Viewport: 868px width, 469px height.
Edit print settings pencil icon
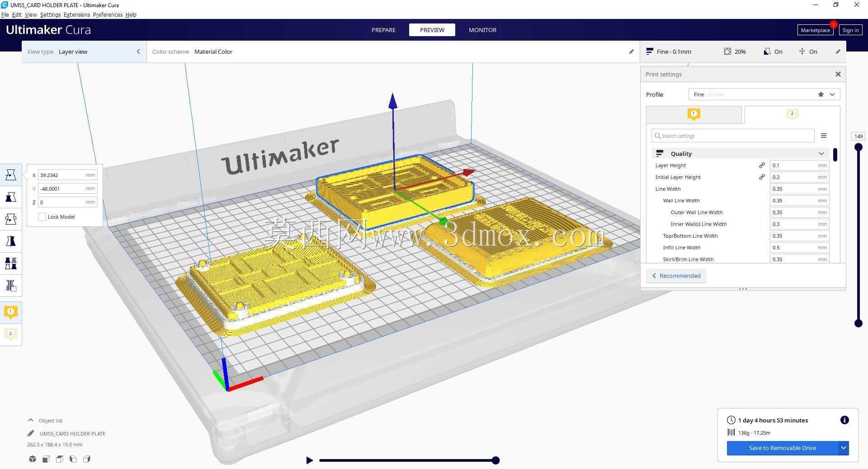click(838, 52)
